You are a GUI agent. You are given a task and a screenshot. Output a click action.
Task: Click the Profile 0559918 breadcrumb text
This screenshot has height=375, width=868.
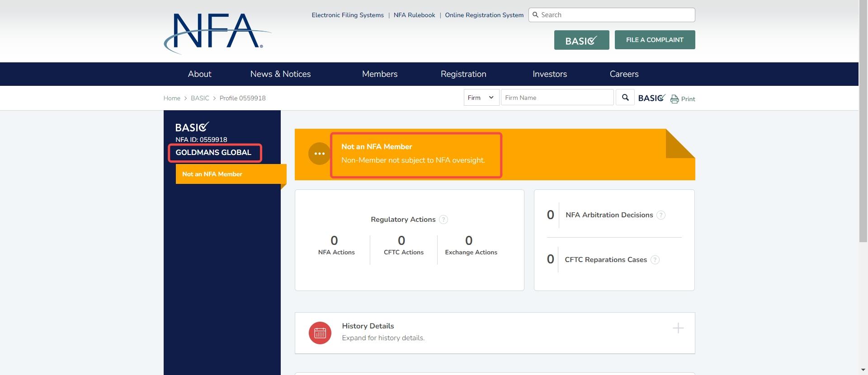click(x=242, y=98)
